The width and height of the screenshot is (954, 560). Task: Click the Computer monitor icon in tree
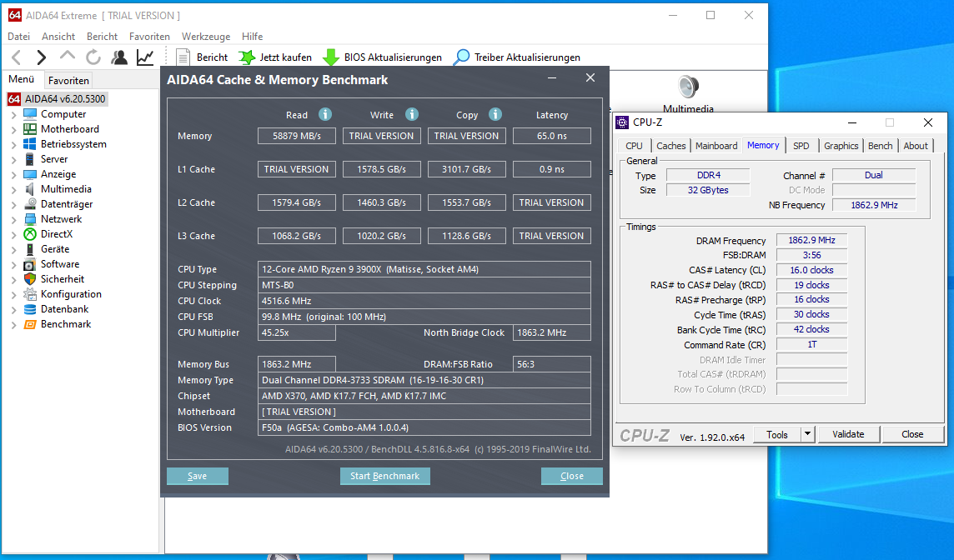click(30, 113)
